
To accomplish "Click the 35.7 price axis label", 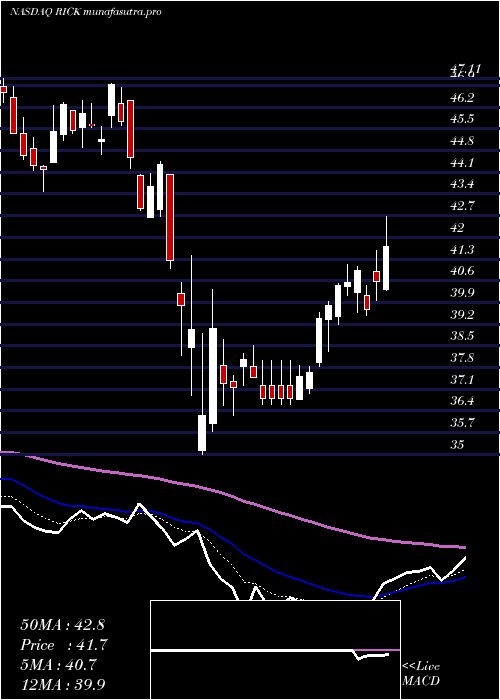I will point(462,422).
